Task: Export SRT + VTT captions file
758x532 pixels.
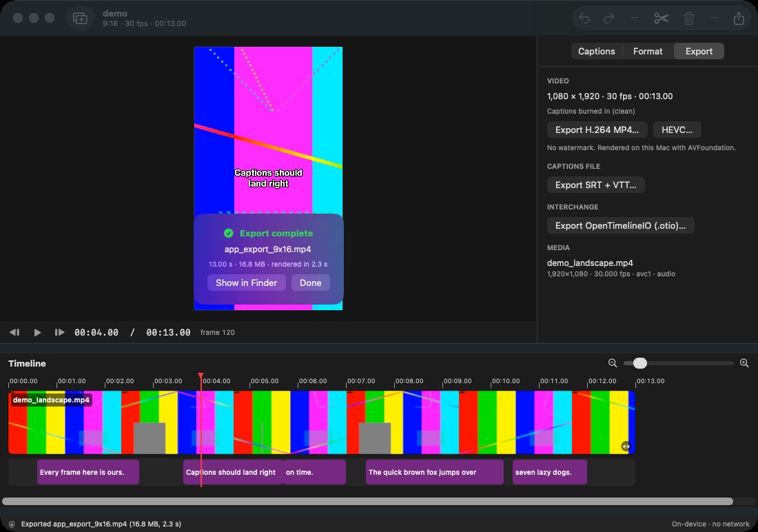Action: point(595,185)
